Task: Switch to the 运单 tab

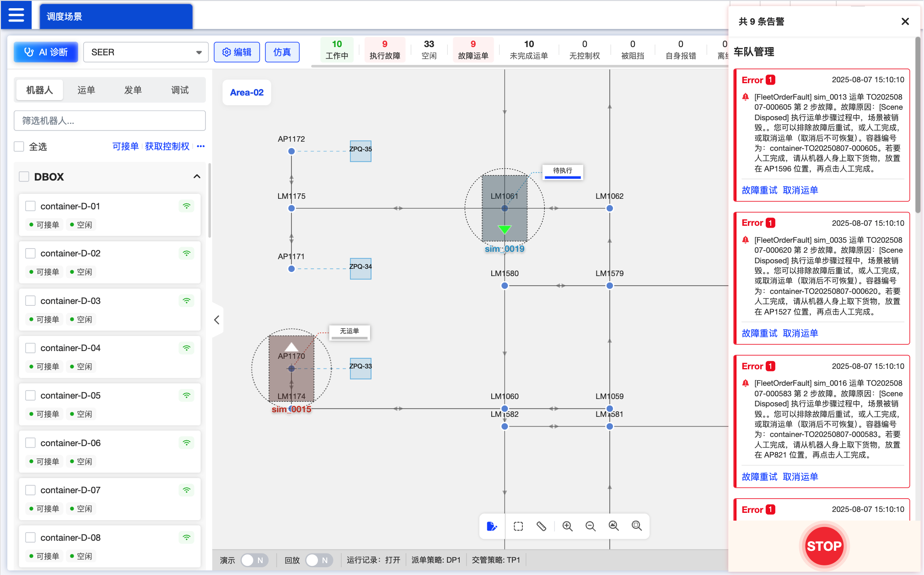Action: [86, 90]
